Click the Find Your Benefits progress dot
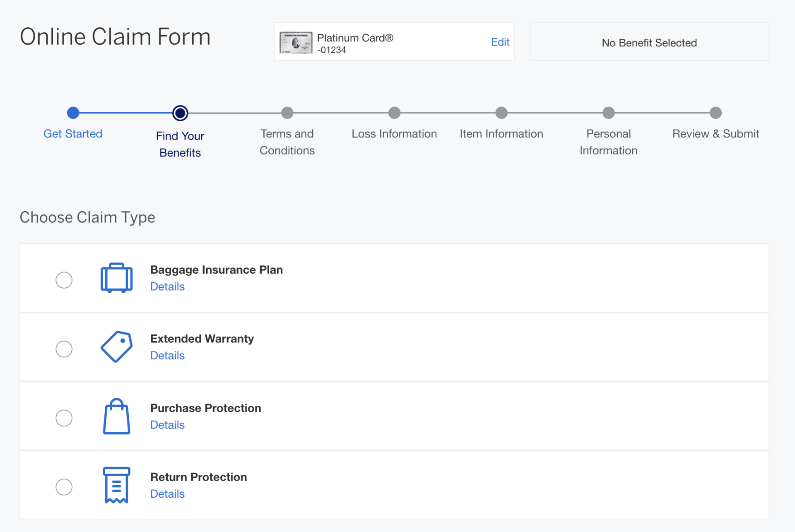795x532 pixels. point(180,113)
